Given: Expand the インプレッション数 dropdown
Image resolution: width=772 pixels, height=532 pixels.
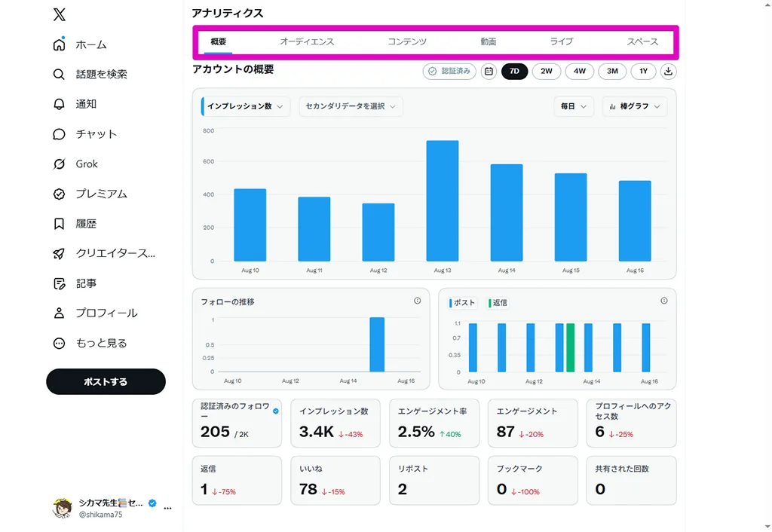Looking at the screenshot, I should (245, 106).
